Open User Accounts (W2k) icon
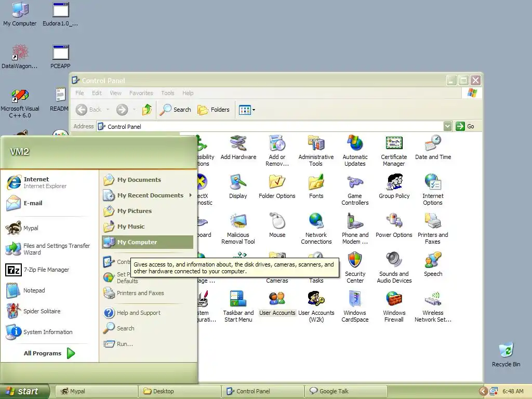 click(x=316, y=307)
